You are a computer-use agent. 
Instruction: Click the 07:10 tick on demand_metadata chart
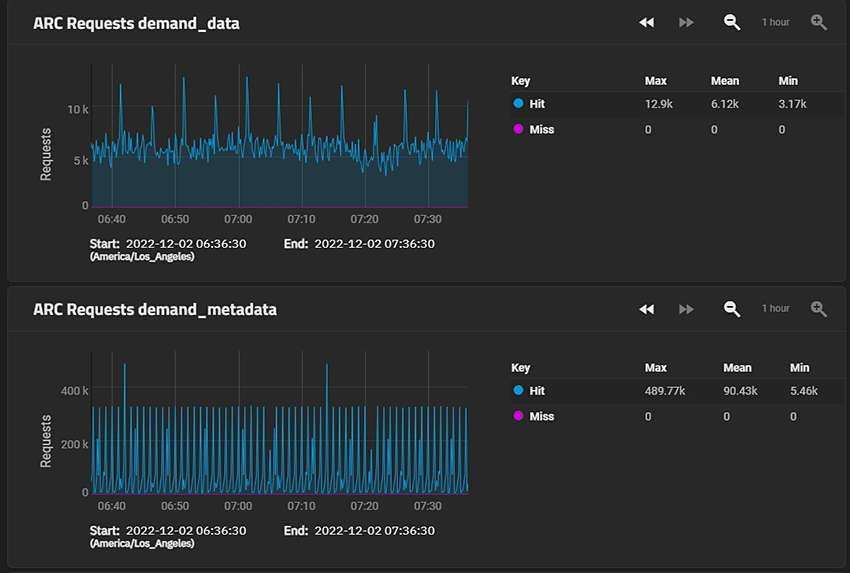point(301,506)
